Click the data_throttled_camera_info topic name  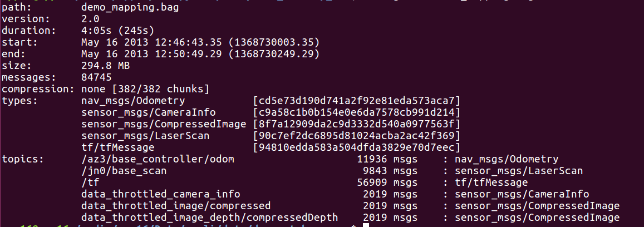point(160,194)
